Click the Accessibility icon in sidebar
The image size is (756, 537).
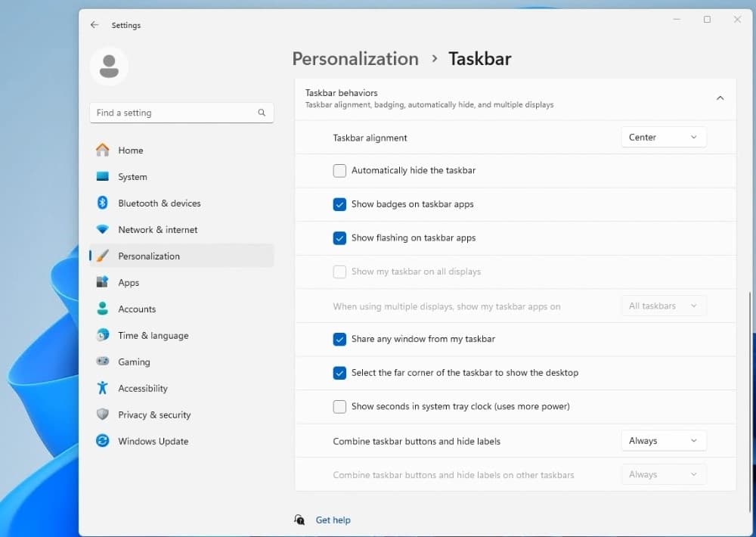pos(103,389)
